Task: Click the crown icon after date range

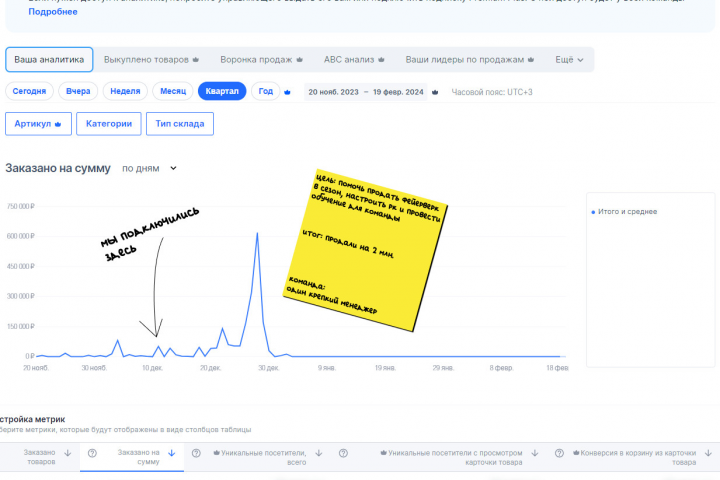Action: [x=435, y=92]
